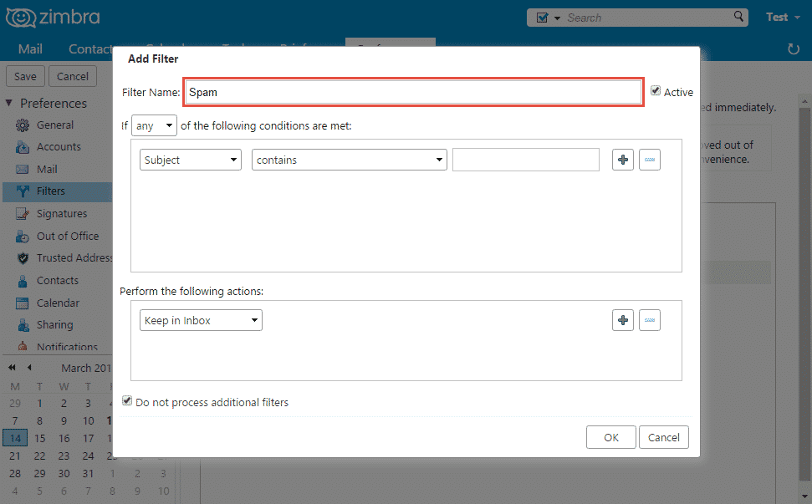812x504 pixels.
Task: Open the Signatures preferences
Action: click(x=23, y=213)
